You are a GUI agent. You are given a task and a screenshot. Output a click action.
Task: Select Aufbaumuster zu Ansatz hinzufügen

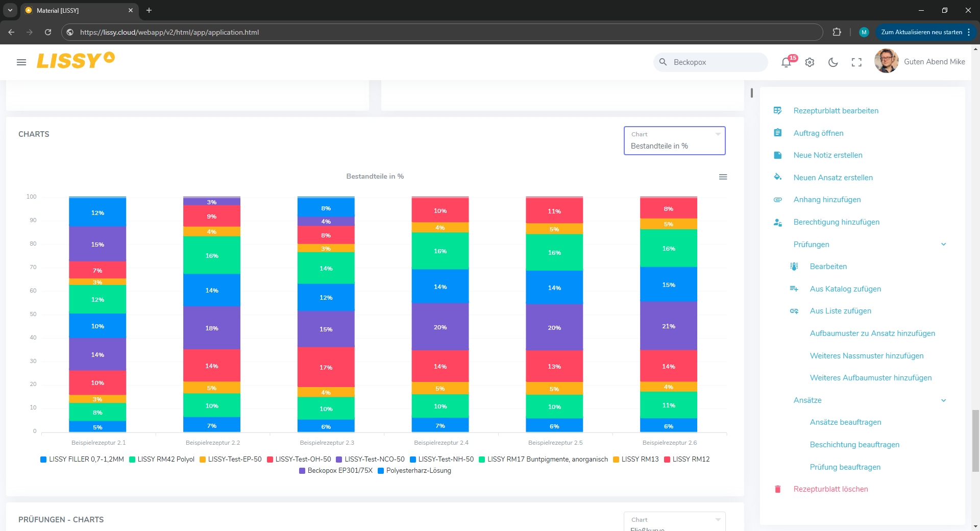tap(872, 333)
